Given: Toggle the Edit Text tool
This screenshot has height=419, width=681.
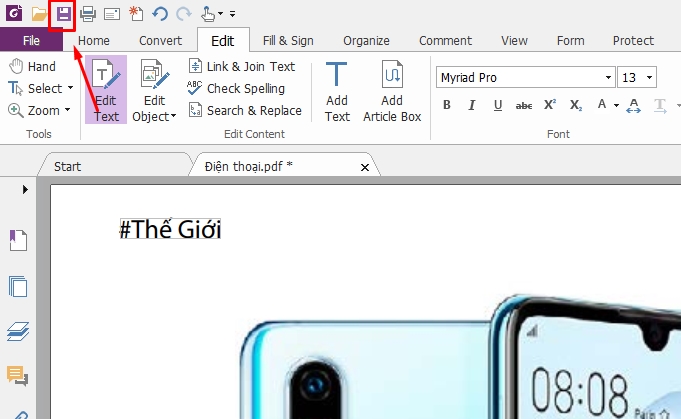Looking at the screenshot, I should [106, 89].
